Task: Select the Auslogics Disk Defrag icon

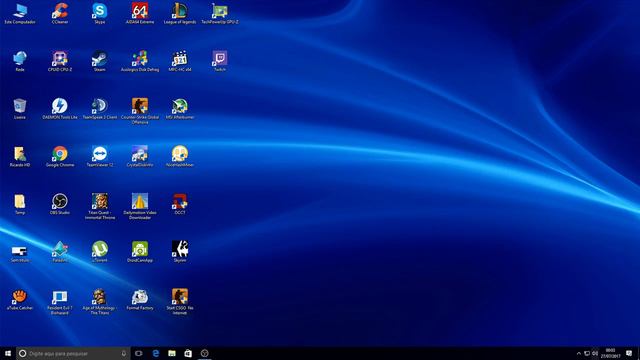Action: click(140, 61)
